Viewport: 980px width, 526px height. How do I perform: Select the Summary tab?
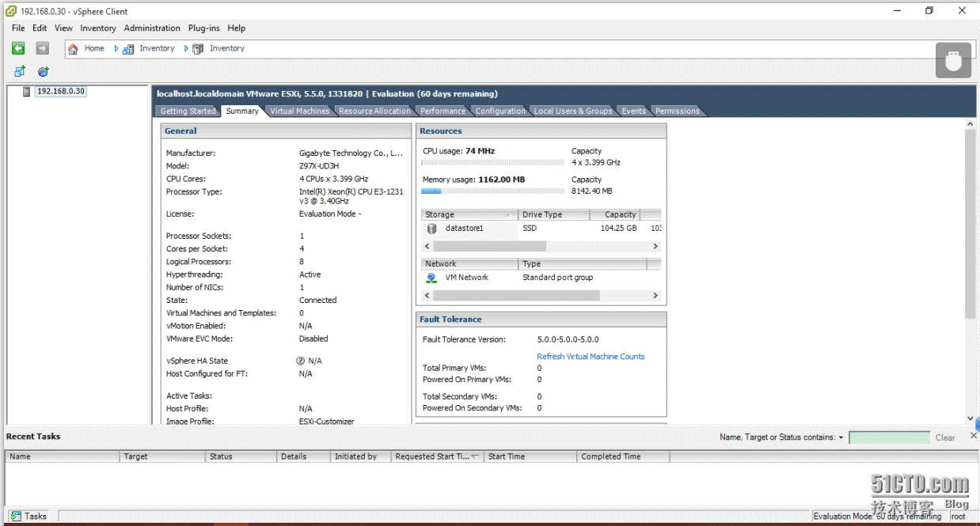point(242,112)
